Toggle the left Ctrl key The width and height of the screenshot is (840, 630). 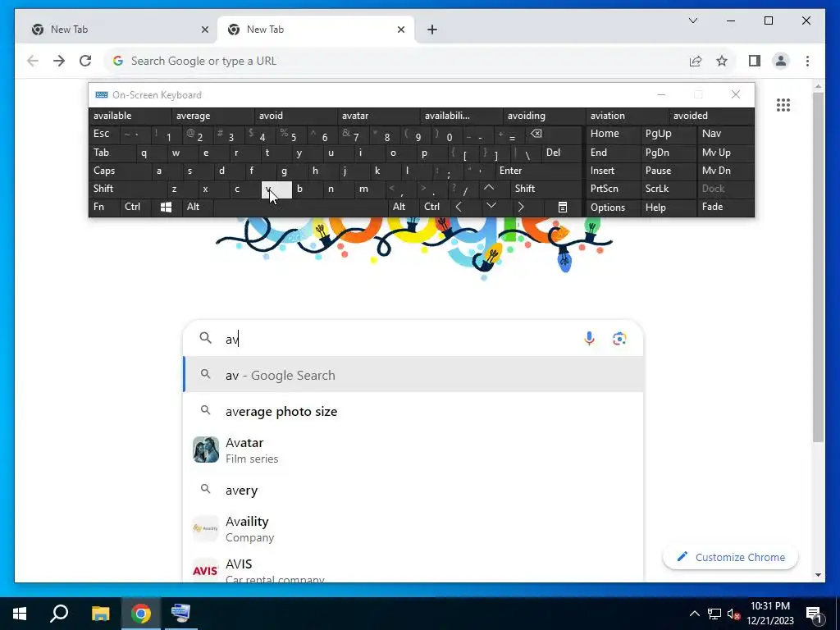tap(135, 208)
